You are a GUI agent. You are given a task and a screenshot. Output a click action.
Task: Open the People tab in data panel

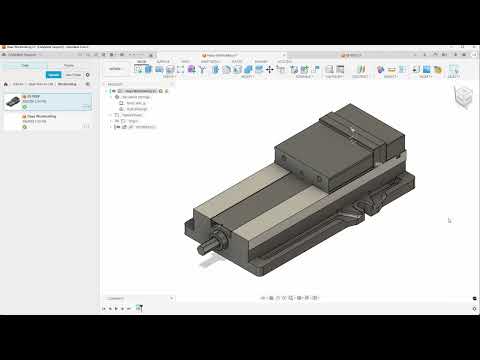[69, 65]
